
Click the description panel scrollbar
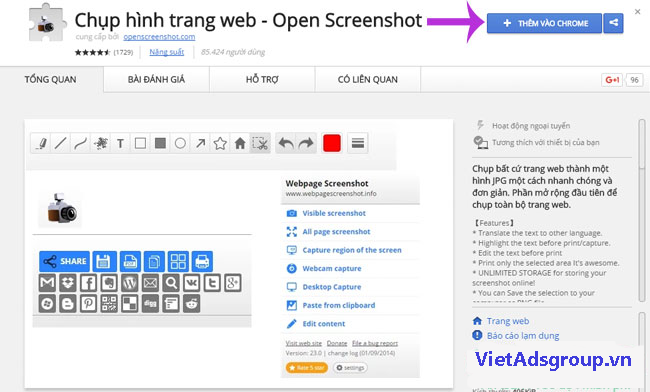641,211
